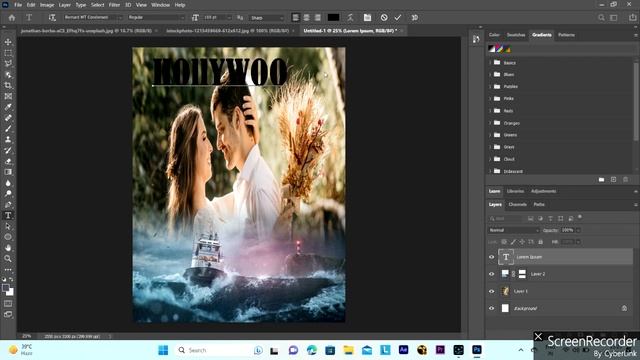Switch to the Patterns tab
This screenshot has height=360, width=640.
pyautogui.click(x=566, y=35)
